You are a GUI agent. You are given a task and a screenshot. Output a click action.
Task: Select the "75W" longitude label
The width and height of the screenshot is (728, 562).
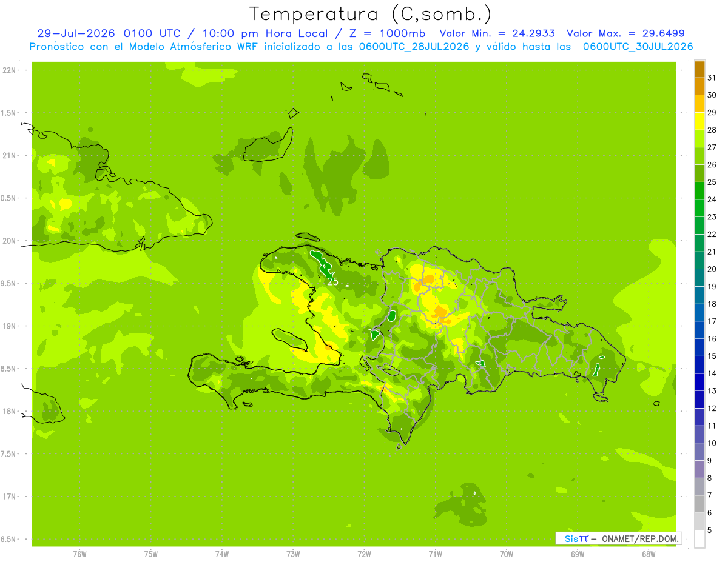click(150, 554)
